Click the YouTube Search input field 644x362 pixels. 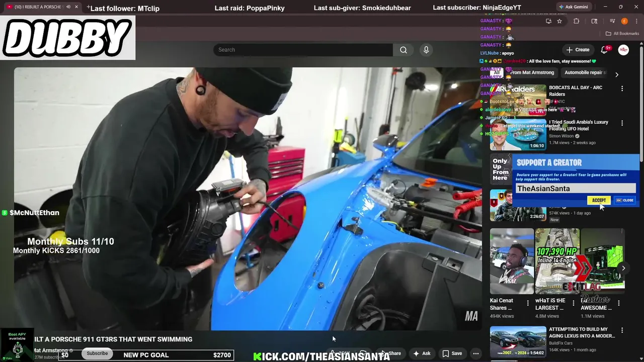pyautogui.click(x=303, y=50)
